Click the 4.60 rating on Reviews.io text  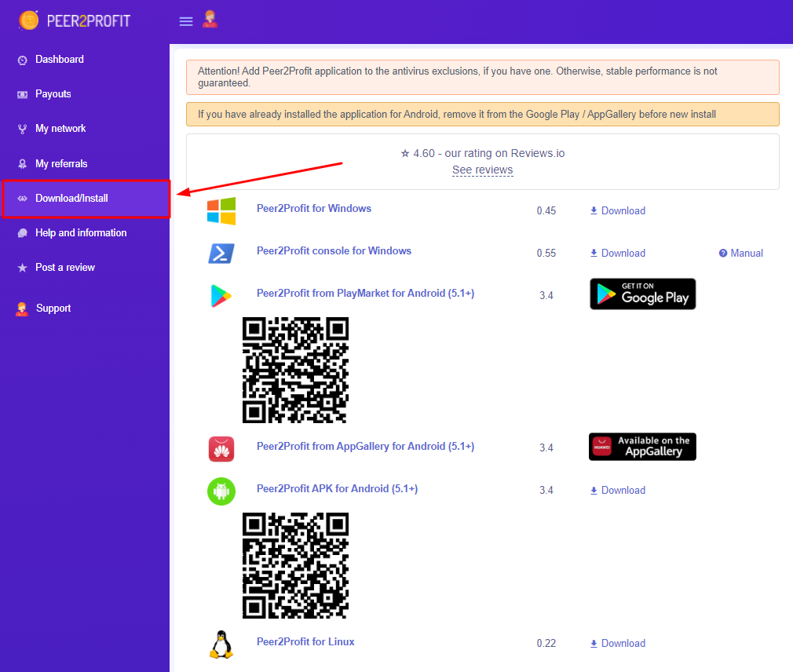[483, 153]
